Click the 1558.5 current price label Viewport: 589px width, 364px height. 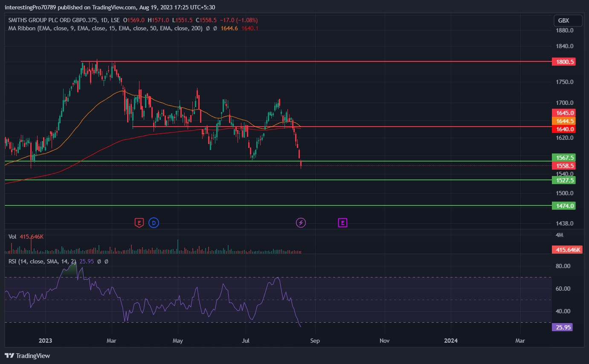[x=564, y=166]
